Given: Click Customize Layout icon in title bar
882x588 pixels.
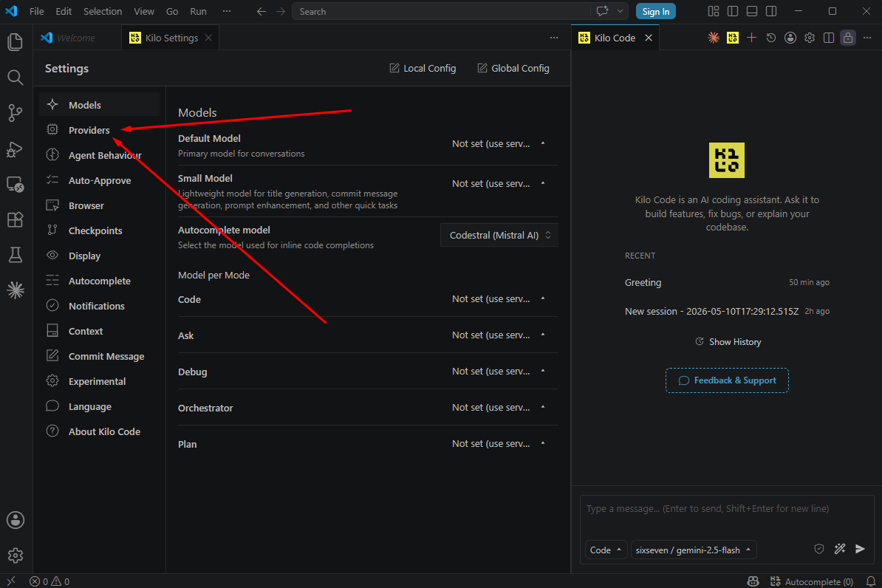Looking at the screenshot, I should pyautogui.click(x=714, y=11).
